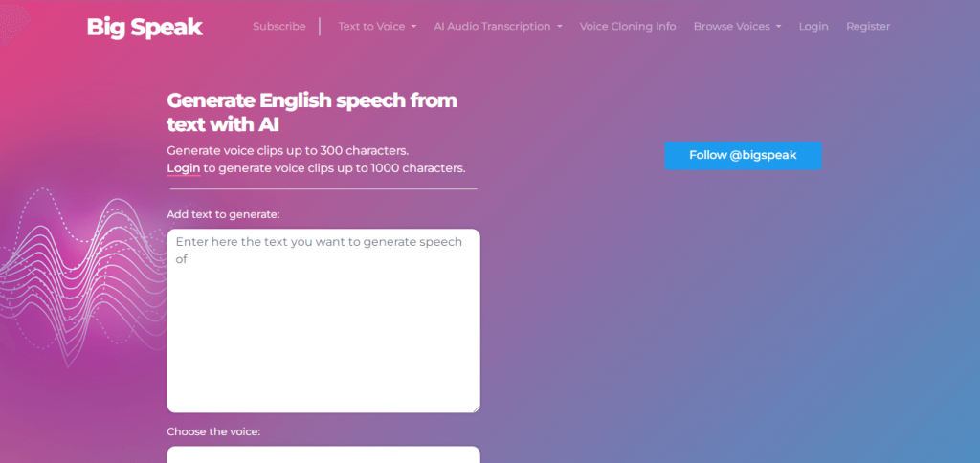Select the 'Add text to generate:' label
This screenshot has height=463, width=980.
223,214
